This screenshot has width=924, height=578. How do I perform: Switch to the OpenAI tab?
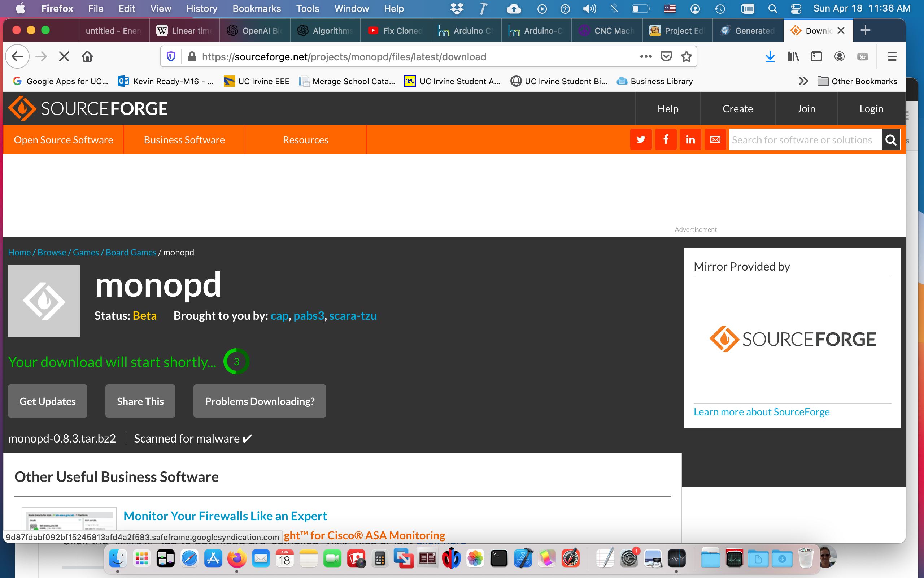point(255,31)
